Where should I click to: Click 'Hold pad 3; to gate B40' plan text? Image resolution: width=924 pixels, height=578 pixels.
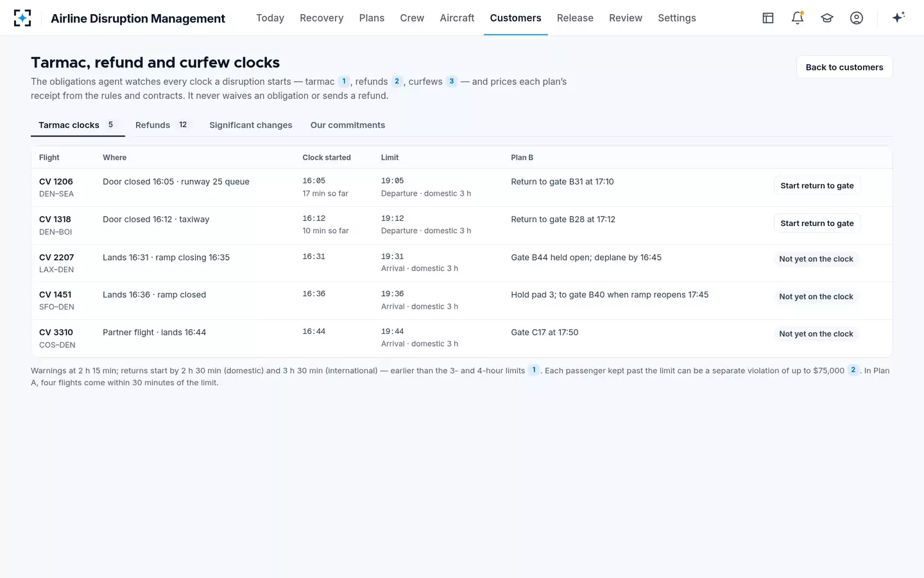[x=610, y=295]
